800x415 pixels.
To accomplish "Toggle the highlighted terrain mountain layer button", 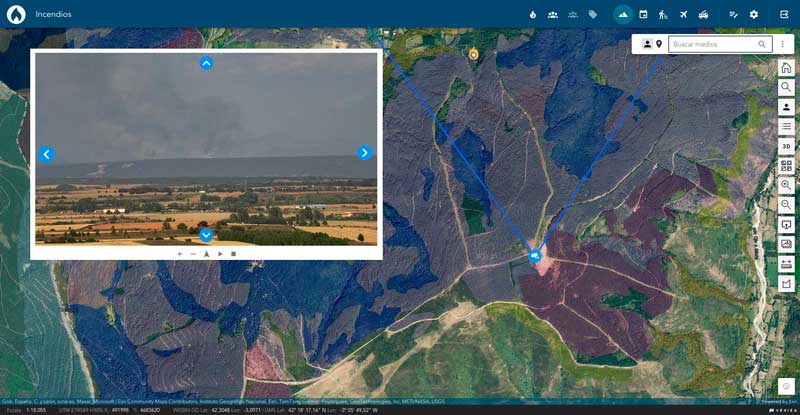I will click(x=623, y=14).
